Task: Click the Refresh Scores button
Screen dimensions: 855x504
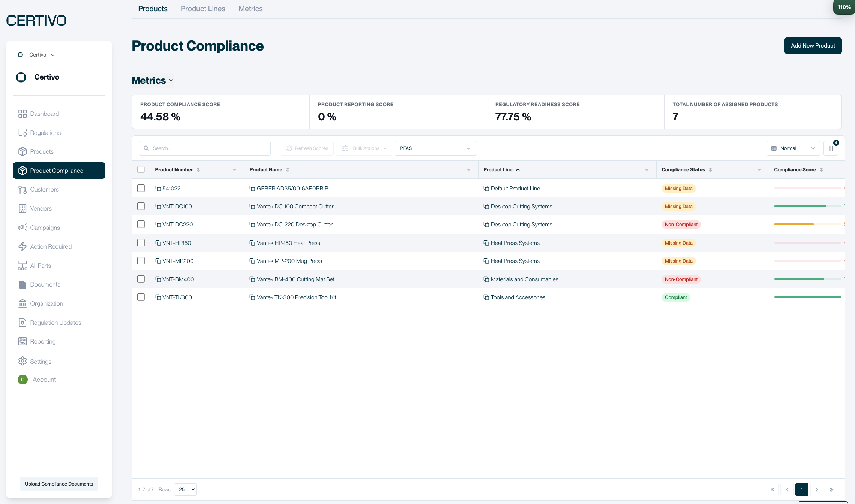Action: pos(307,148)
